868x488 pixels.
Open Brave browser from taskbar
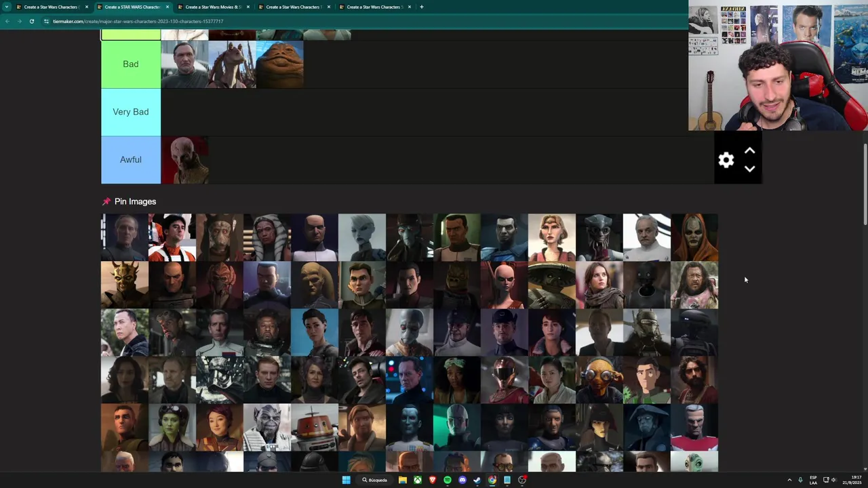433,480
